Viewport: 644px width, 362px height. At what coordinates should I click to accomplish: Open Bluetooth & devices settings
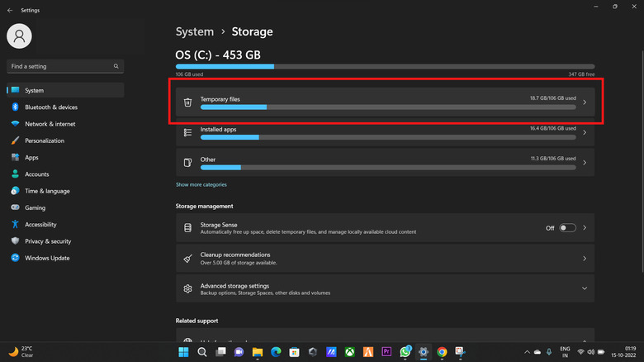pyautogui.click(x=50, y=107)
